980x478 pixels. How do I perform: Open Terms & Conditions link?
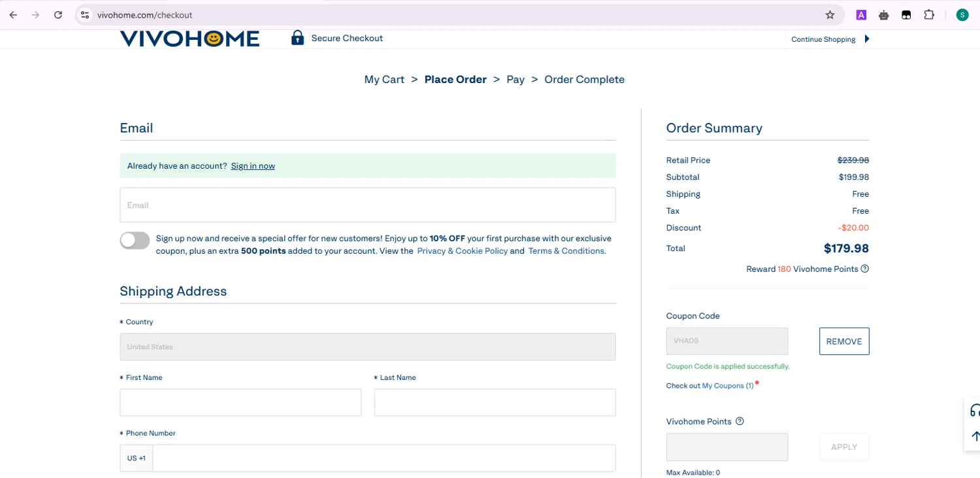(x=566, y=251)
